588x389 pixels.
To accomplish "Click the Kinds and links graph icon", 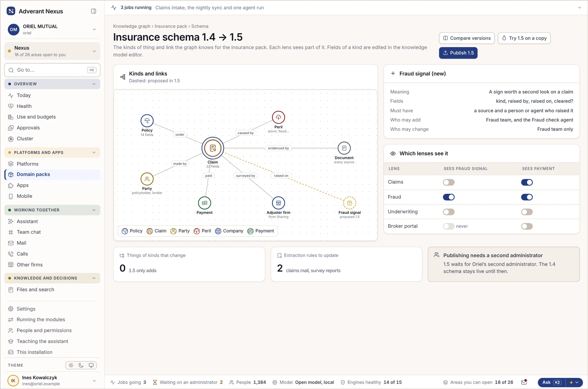I will click(123, 77).
